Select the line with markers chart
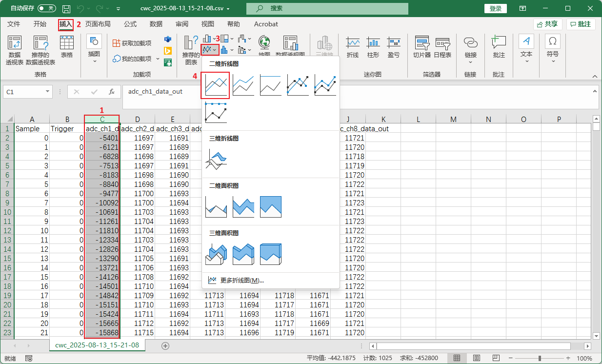This screenshot has width=602, height=364. (298, 85)
